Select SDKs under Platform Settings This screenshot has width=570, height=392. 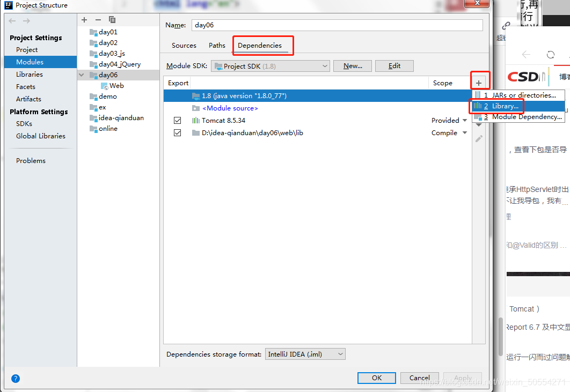pyautogui.click(x=24, y=124)
